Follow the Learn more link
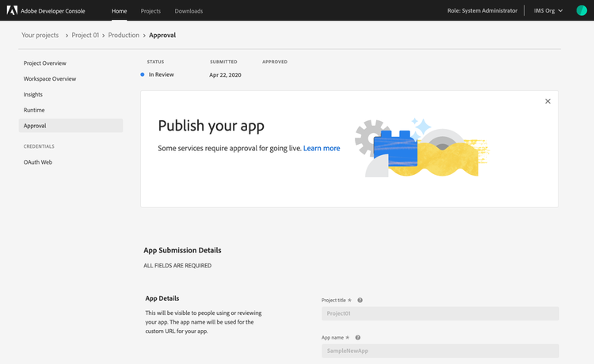The image size is (594, 364). (x=322, y=148)
